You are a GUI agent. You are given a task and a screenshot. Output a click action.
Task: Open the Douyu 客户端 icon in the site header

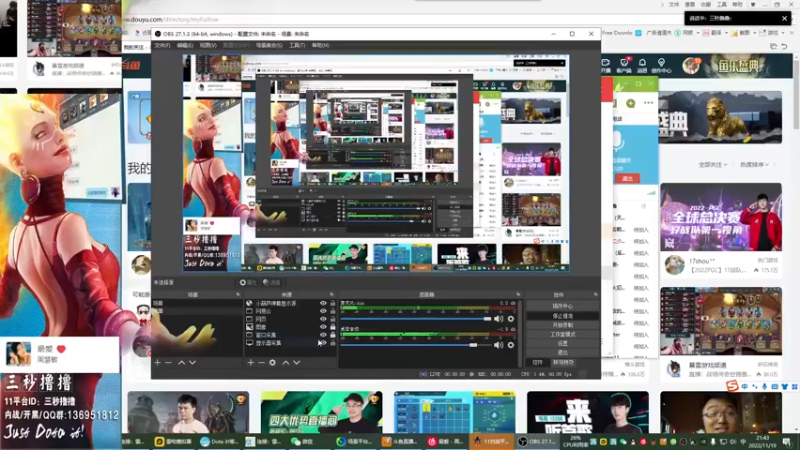(624, 65)
